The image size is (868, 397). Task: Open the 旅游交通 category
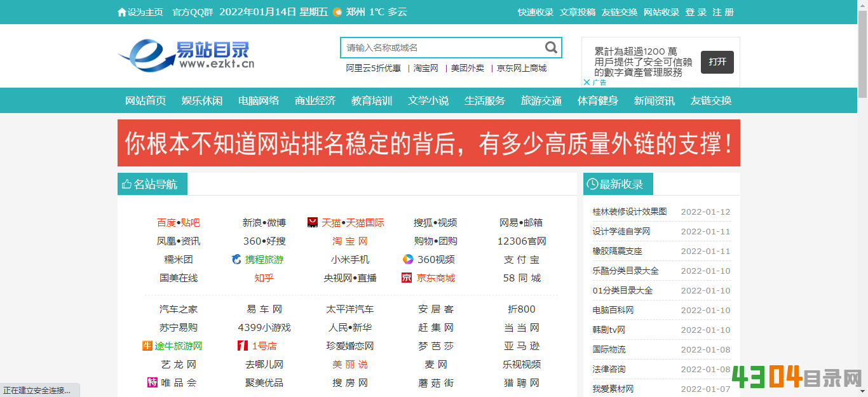tap(541, 100)
